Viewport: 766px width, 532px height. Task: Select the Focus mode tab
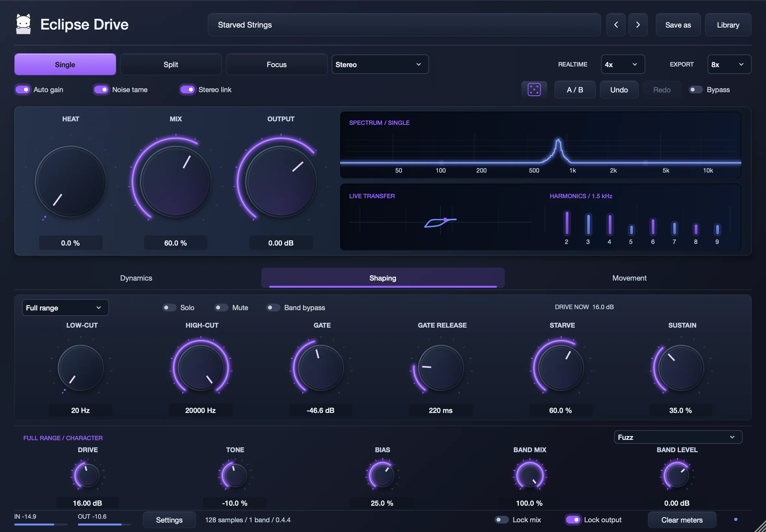277,64
